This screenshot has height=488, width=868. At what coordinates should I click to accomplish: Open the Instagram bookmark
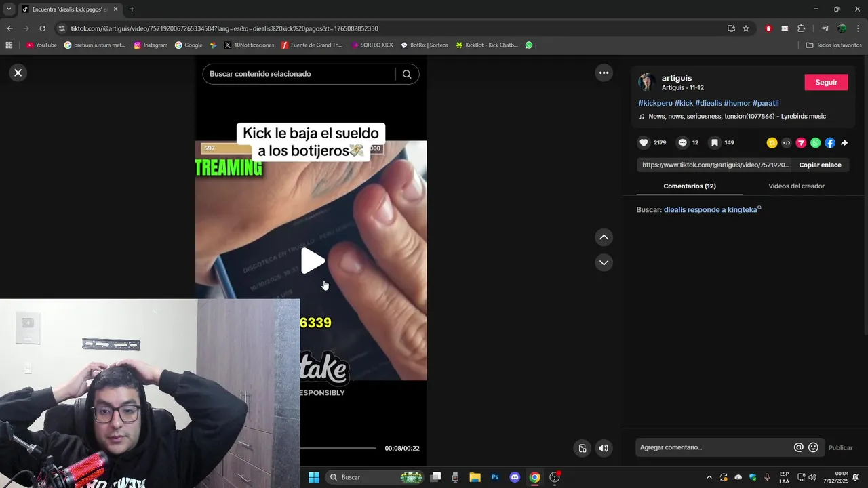(x=151, y=45)
